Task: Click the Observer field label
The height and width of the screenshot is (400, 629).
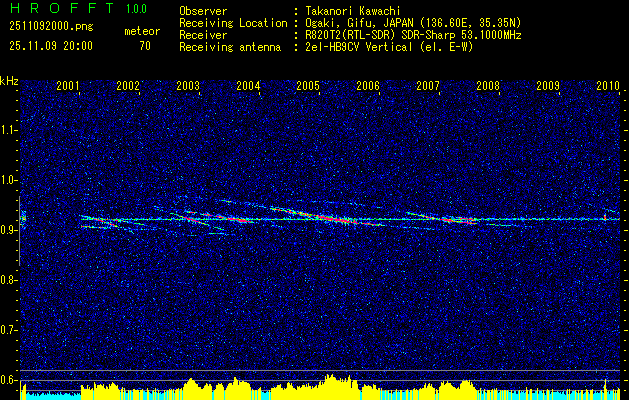Action: pos(203,11)
